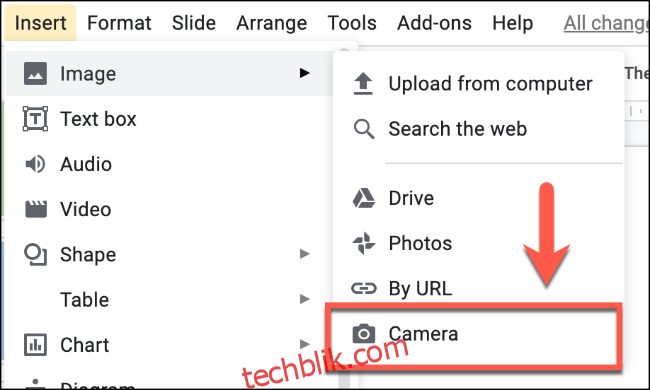650x390 pixels.
Task: Click the Audio speaker icon
Action: click(x=35, y=164)
